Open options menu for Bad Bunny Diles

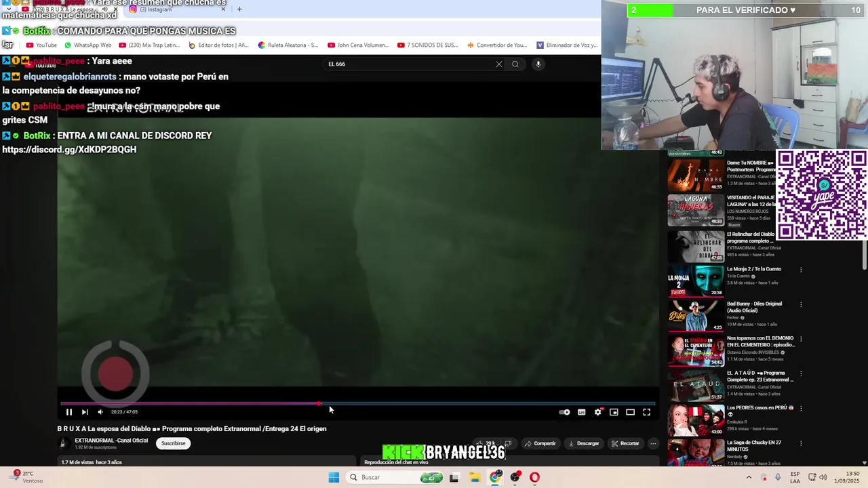(801, 304)
